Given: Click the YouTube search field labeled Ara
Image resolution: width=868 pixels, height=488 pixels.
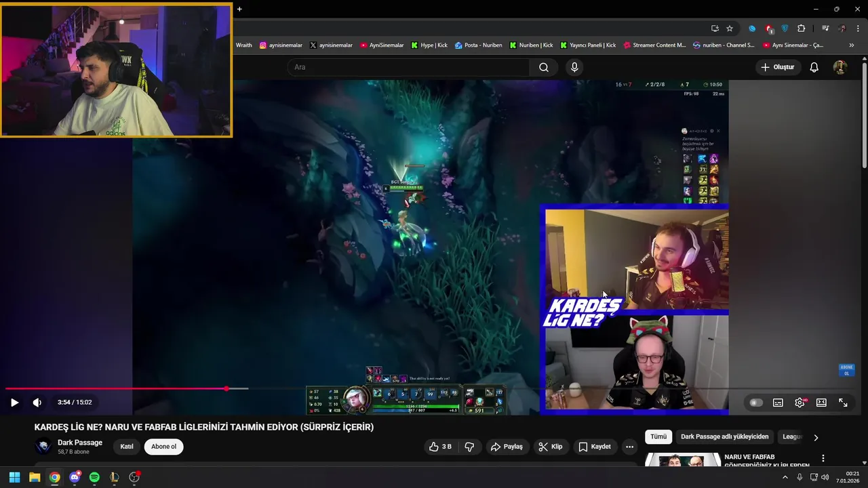Looking at the screenshot, I should click(x=408, y=67).
